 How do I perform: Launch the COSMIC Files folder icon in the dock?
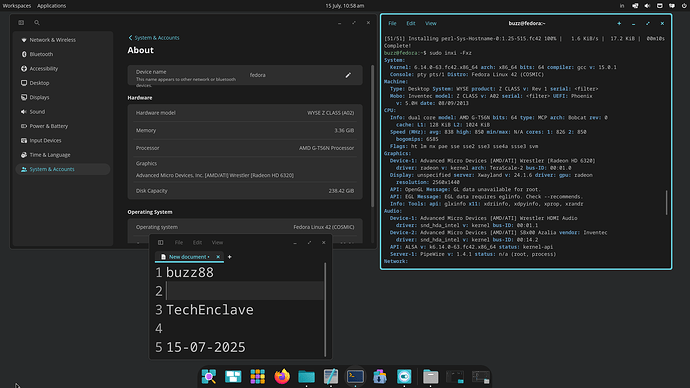[x=306, y=377]
